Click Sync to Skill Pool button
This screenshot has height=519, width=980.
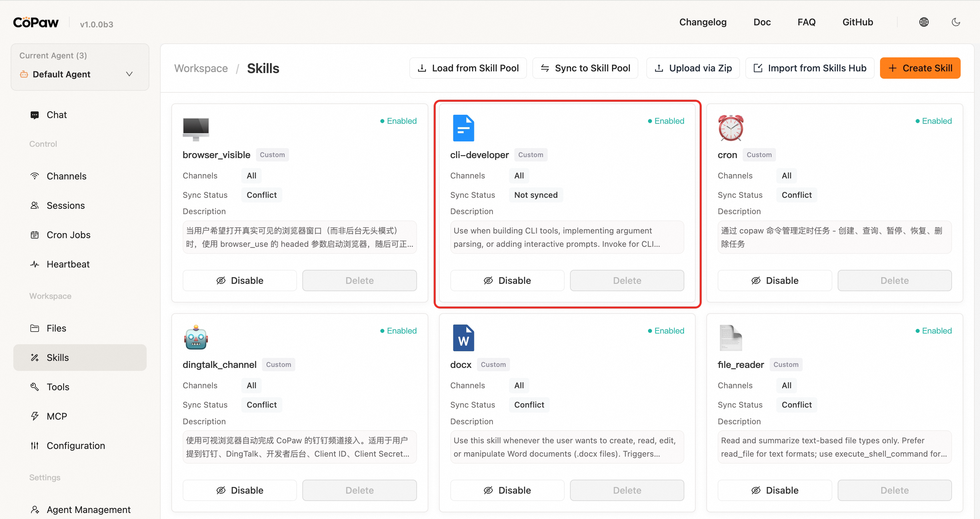pos(585,68)
